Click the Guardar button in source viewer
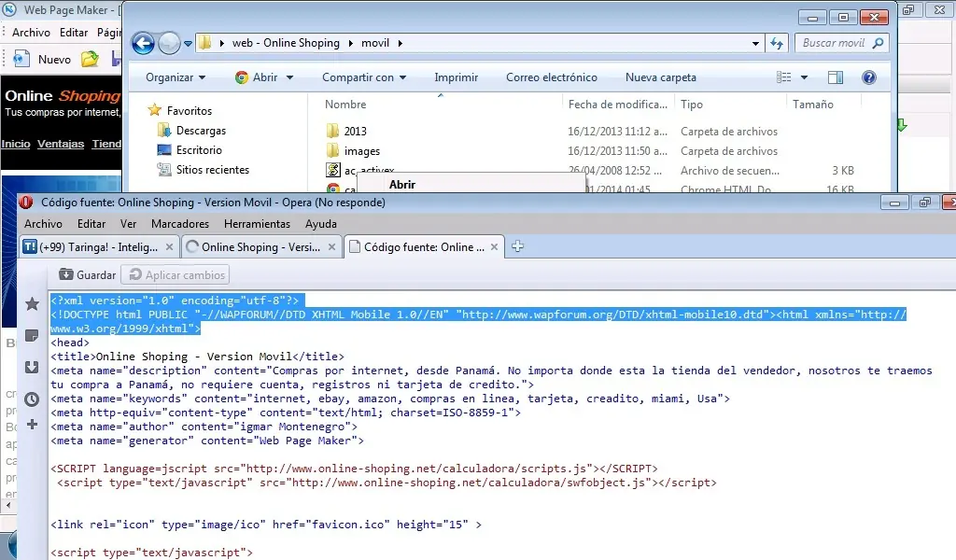 tap(87, 274)
